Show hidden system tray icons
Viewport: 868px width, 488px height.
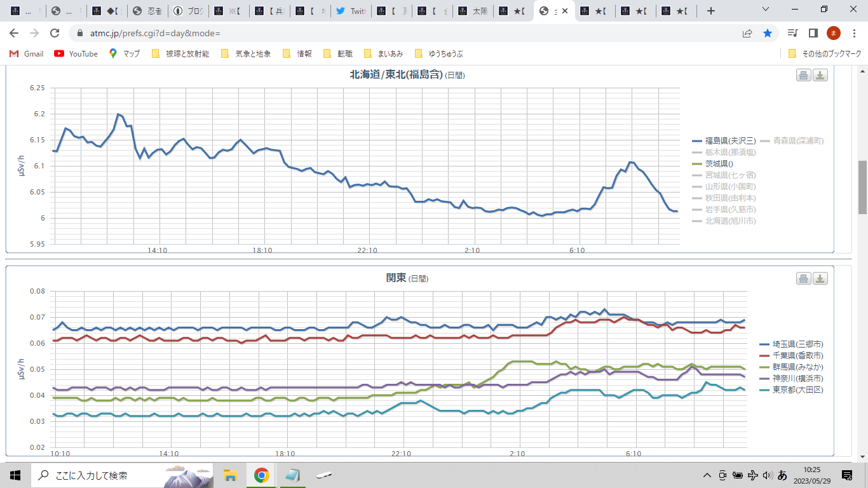tap(707, 475)
